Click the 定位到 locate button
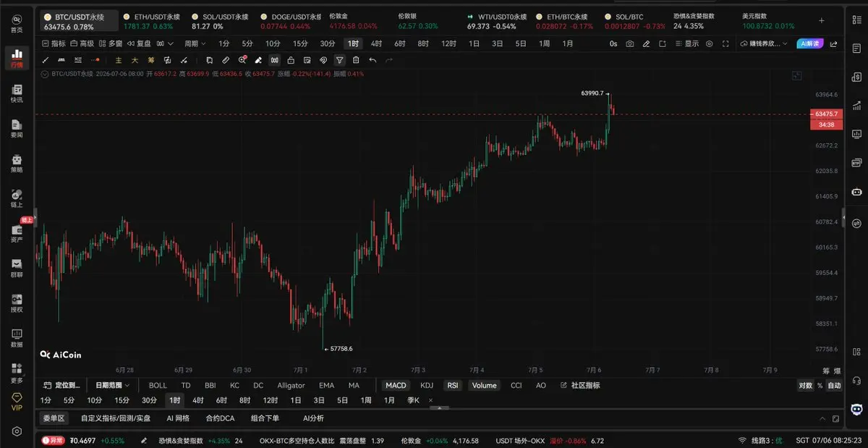This screenshot has height=448, width=868. pyautogui.click(x=62, y=386)
